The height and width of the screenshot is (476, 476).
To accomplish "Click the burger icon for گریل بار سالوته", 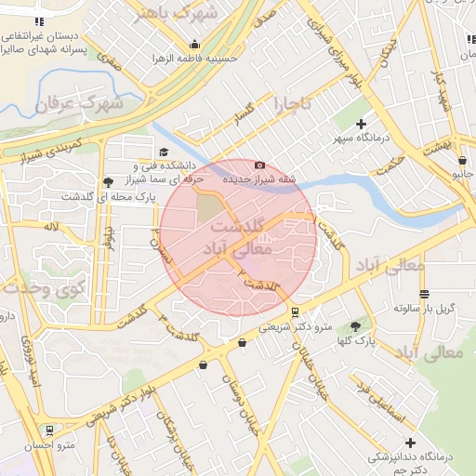I will pos(424,294).
